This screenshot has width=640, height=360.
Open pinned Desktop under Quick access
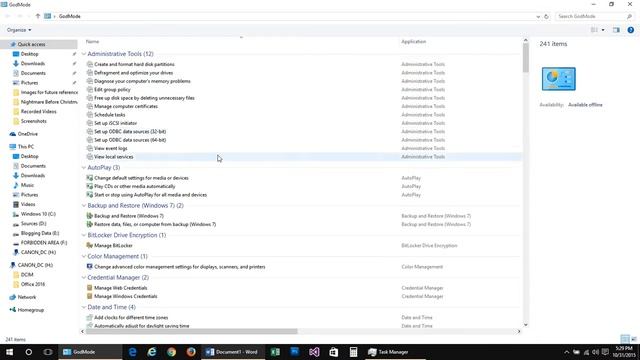click(x=29, y=54)
